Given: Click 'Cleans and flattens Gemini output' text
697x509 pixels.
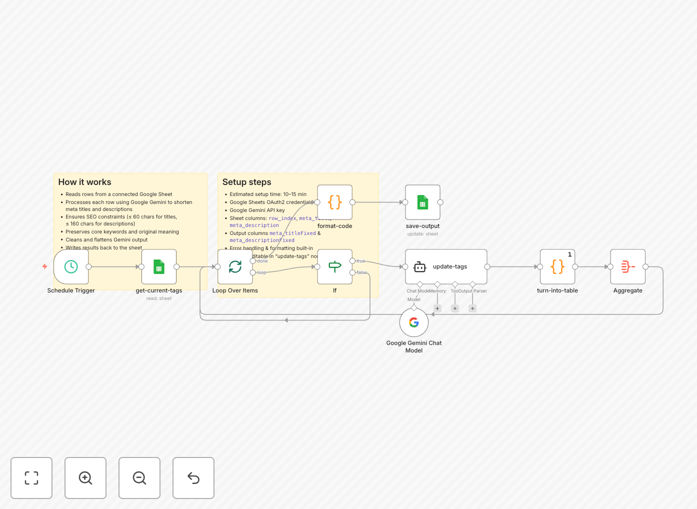Looking at the screenshot, I should pos(107,240).
